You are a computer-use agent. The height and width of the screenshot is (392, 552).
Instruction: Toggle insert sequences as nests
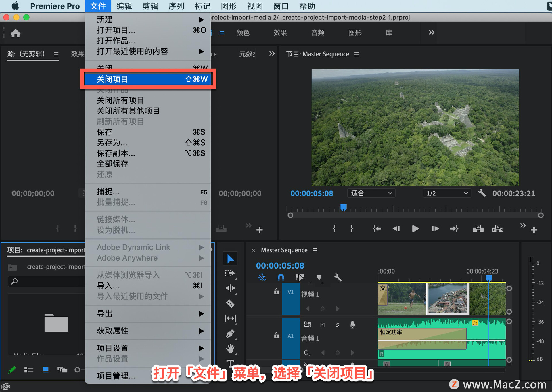[x=262, y=277]
